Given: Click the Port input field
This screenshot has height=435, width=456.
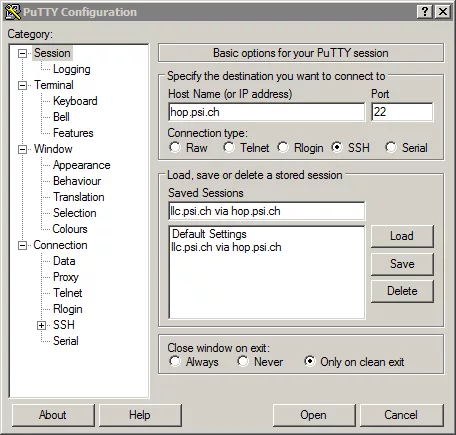Looking at the screenshot, I should [402, 112].
